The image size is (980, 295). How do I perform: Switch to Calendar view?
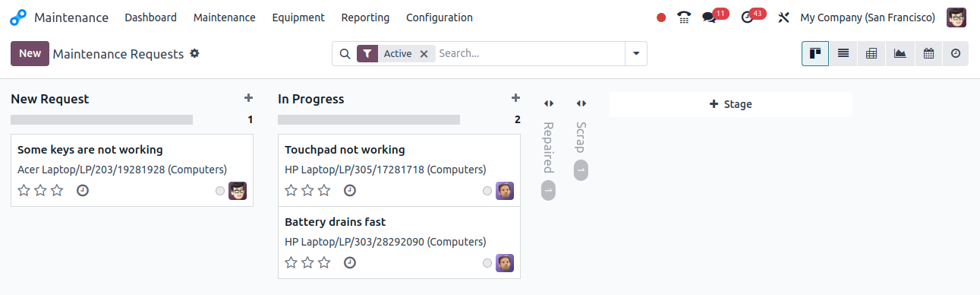[x=928, y=54]
